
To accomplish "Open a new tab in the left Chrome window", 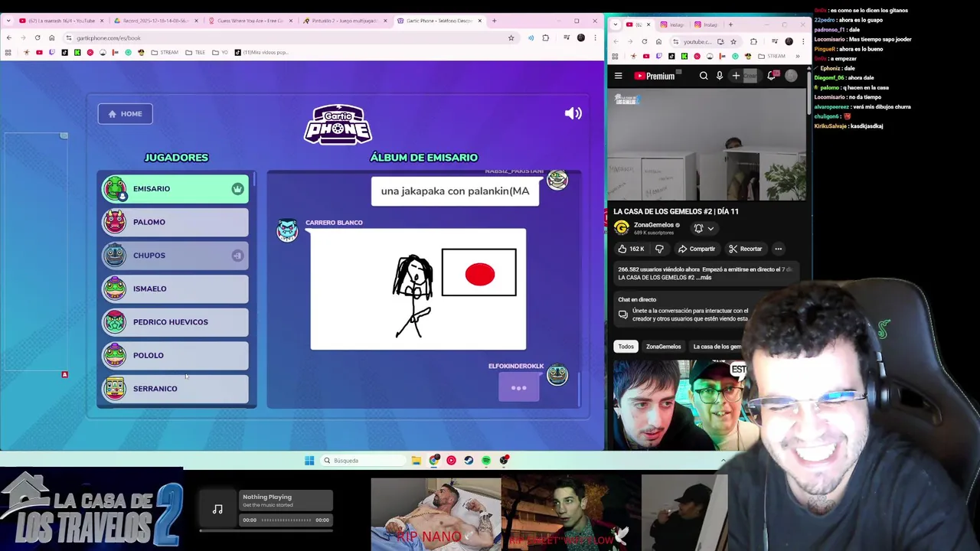I will point(495,21).
